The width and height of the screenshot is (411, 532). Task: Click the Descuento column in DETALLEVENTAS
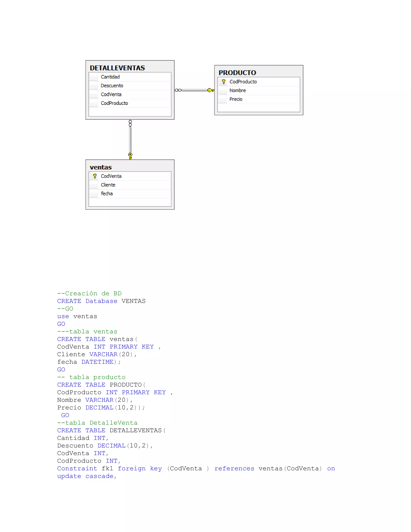(112, 86)
